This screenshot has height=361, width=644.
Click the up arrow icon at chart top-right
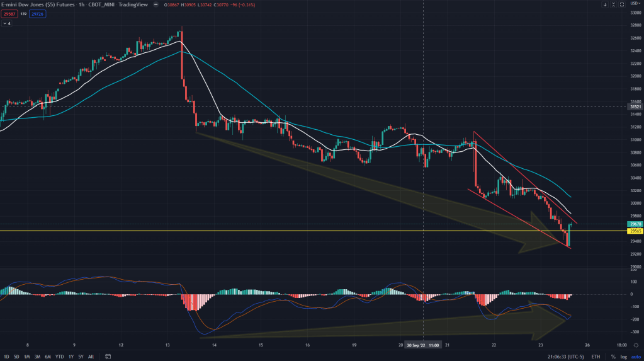click(614, 5)
